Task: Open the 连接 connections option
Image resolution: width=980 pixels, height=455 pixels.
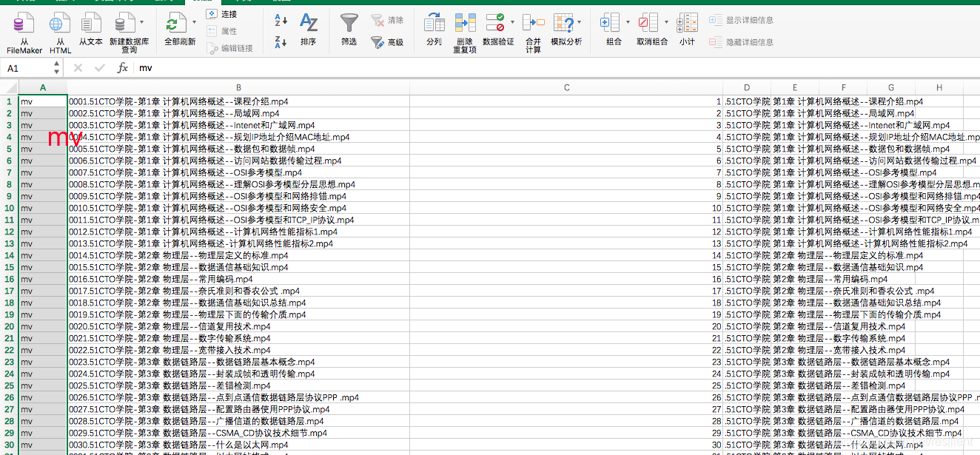Action: click(x=221, y=14)
